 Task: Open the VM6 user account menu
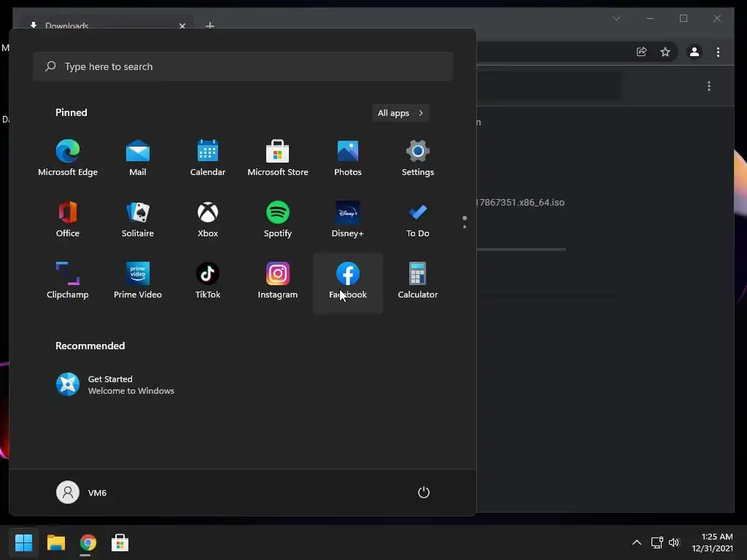(x=82, y=492)
